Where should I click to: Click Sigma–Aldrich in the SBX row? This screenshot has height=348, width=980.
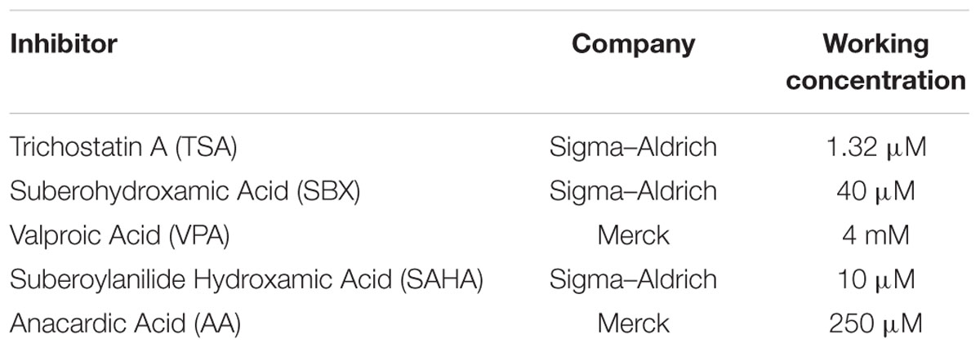click(x=633, y=191)
